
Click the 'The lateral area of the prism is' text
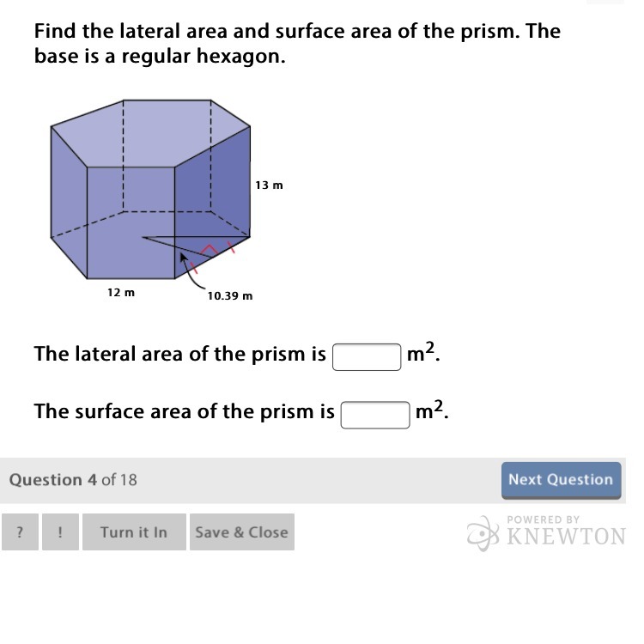(x=180, y=354)
